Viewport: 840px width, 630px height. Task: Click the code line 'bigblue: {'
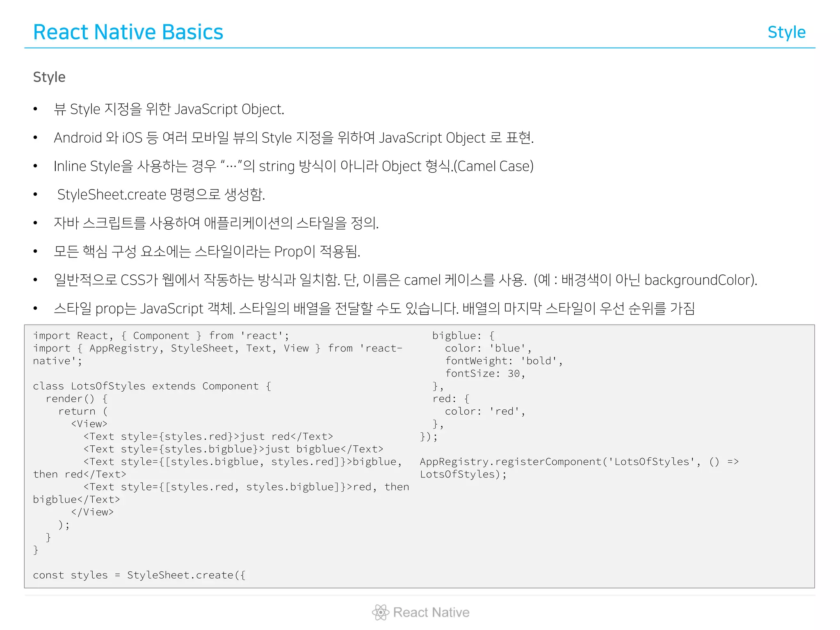click(464, 336)
